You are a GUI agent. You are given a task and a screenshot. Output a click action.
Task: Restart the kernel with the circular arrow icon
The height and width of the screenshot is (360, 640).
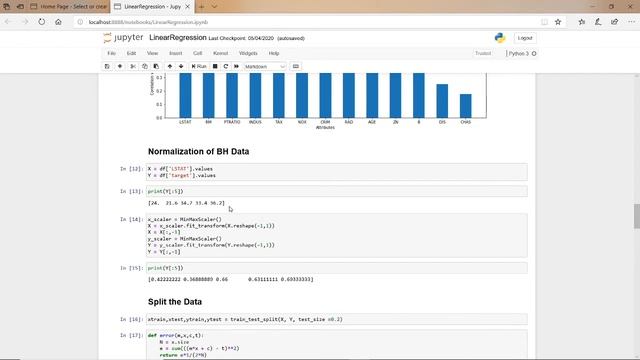point(226,66)
